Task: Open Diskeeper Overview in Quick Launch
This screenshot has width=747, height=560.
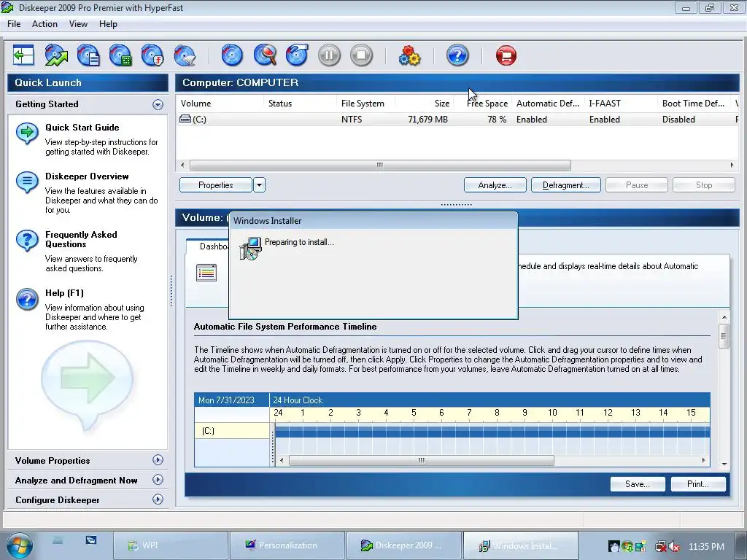Action: tap(87, 176)
